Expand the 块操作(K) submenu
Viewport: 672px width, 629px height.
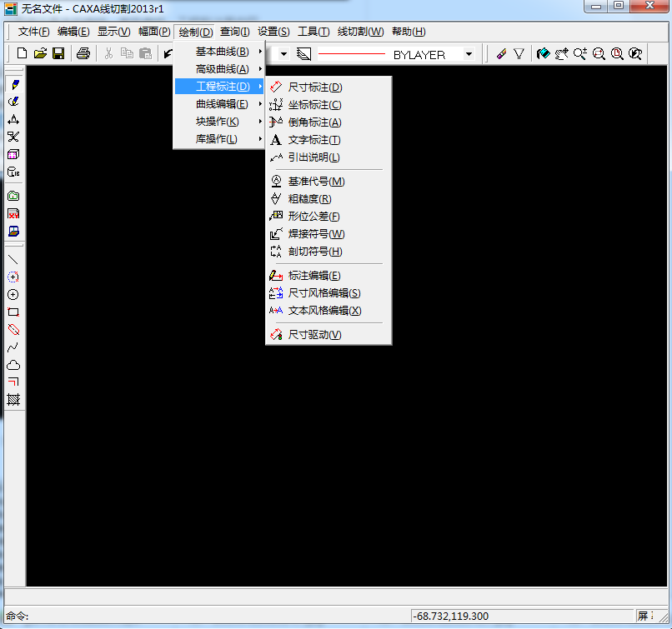(219, 122)
